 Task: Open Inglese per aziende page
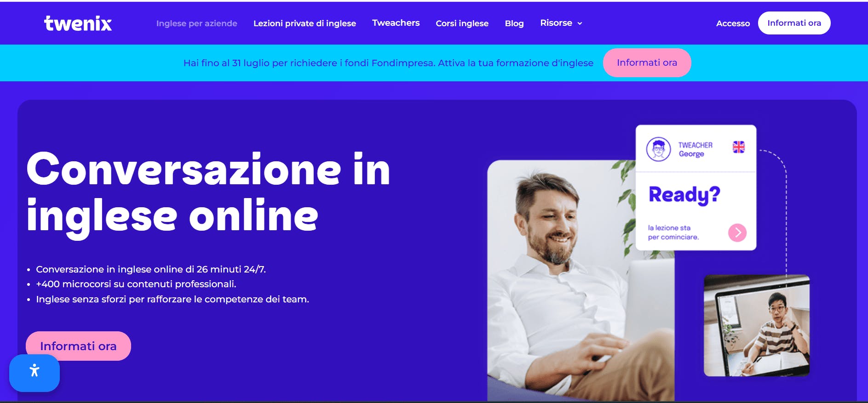coord(196,23)
